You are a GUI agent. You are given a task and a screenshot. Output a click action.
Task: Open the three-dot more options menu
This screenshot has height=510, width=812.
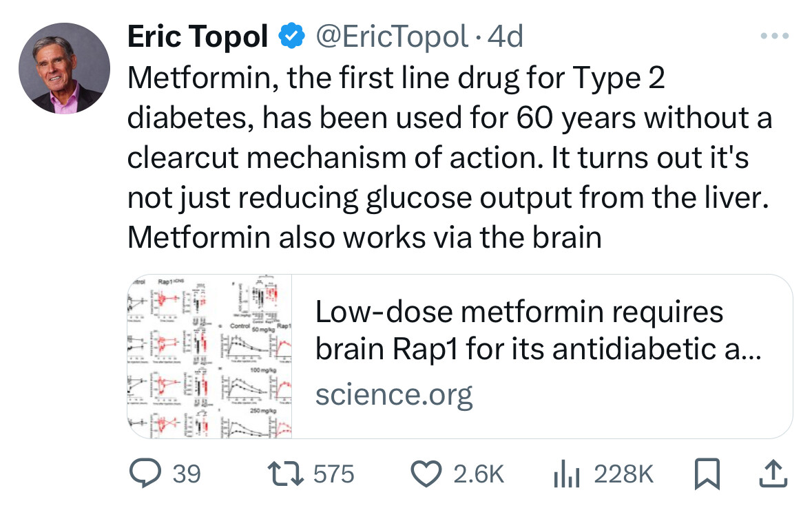[775, 36]
